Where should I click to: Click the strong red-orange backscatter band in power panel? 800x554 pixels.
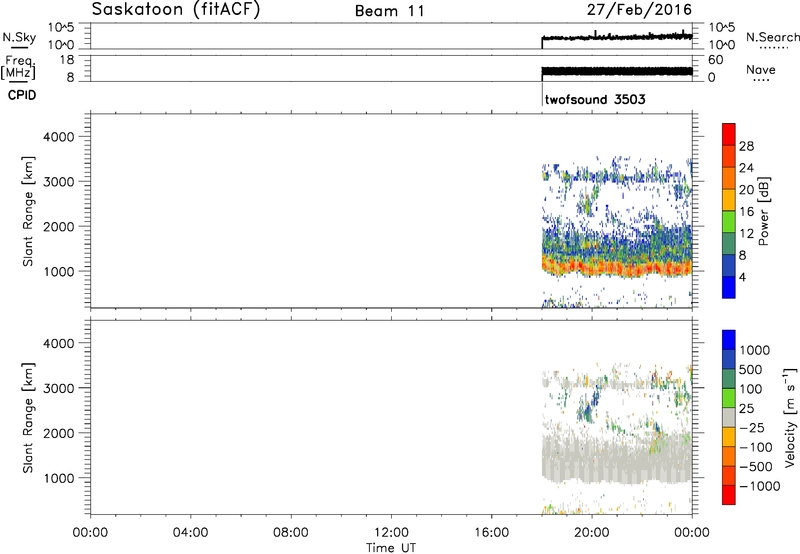click(616, 267)
